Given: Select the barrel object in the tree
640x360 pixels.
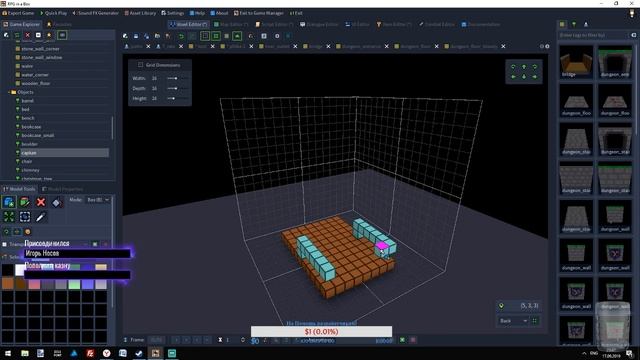Looking at the screenshot, I should click(x=28, y=101).
